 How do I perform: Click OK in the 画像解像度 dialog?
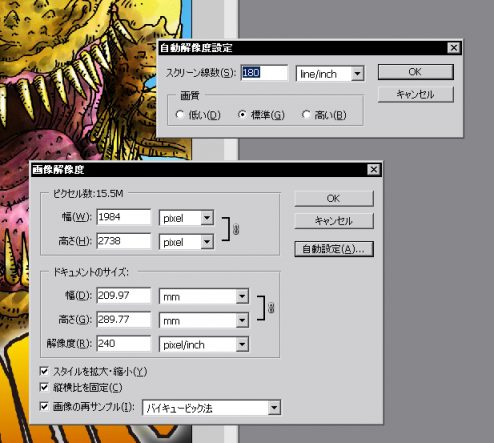point(334,199)
